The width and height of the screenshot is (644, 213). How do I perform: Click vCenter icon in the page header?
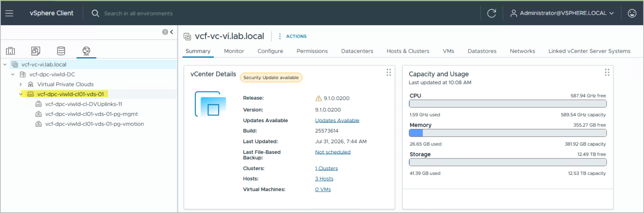(187, 36)
